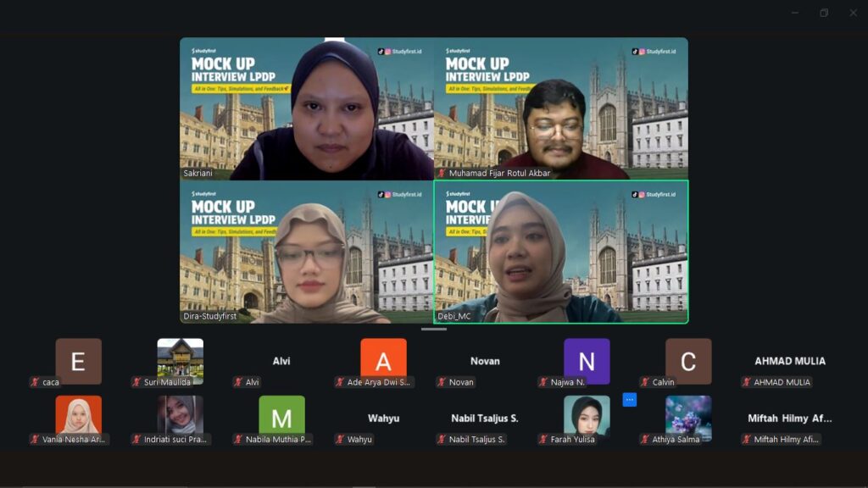The image size is (868, 488).
Task: Click Suri Maulida's building profile picture
Action: (180, 359)
